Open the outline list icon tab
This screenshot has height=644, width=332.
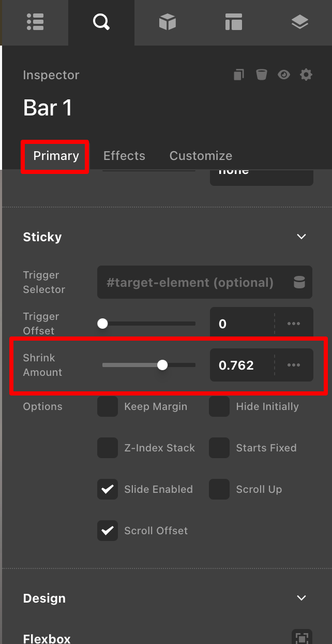35,22
